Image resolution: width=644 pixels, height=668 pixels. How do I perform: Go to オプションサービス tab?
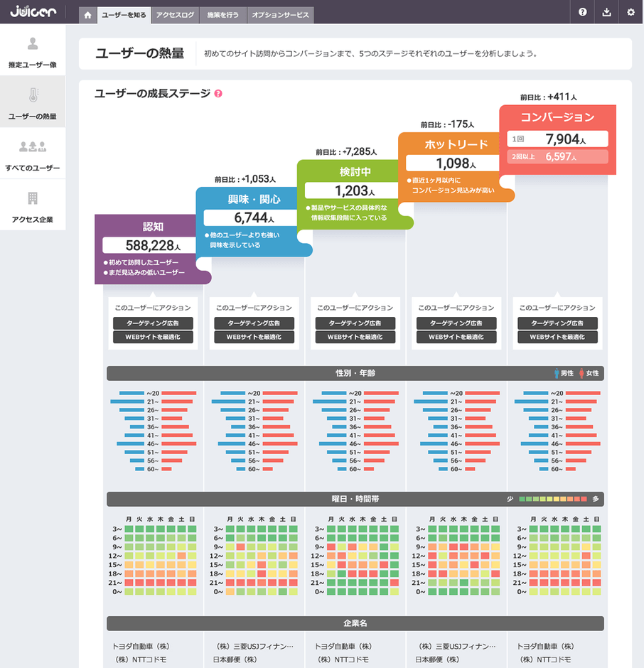pos(280,14)
